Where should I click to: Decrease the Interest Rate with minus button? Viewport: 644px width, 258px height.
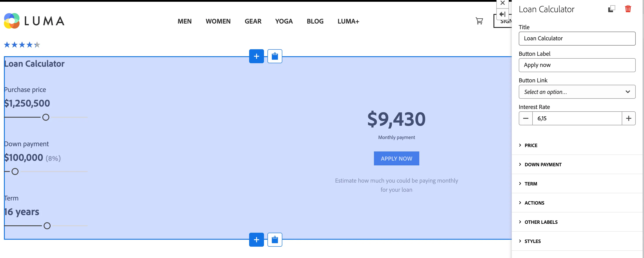[x=526, y=118]
